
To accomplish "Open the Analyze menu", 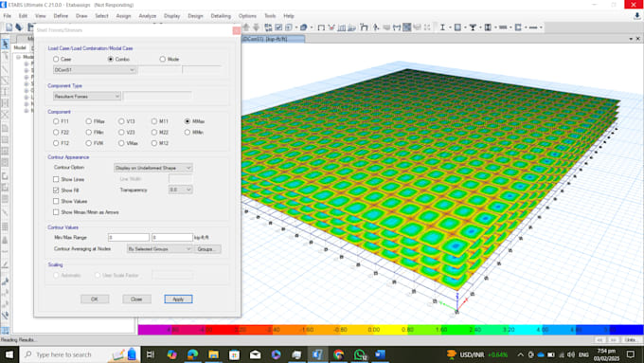I will (x=148, y=16).
